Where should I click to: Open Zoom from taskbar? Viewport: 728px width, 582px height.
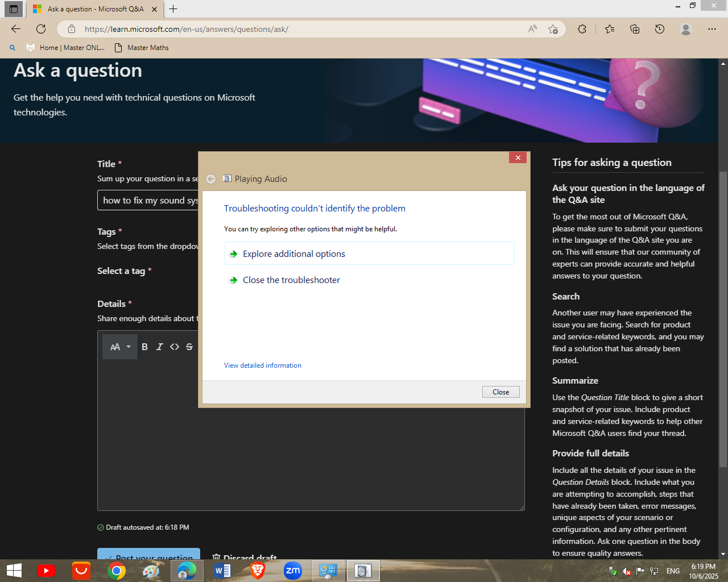(293, 571)
